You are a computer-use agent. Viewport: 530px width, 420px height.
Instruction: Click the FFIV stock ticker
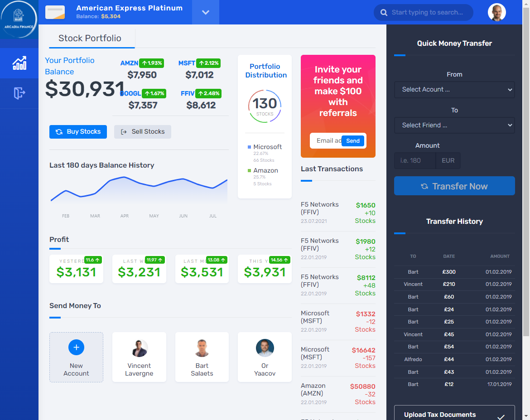[188, 94]
